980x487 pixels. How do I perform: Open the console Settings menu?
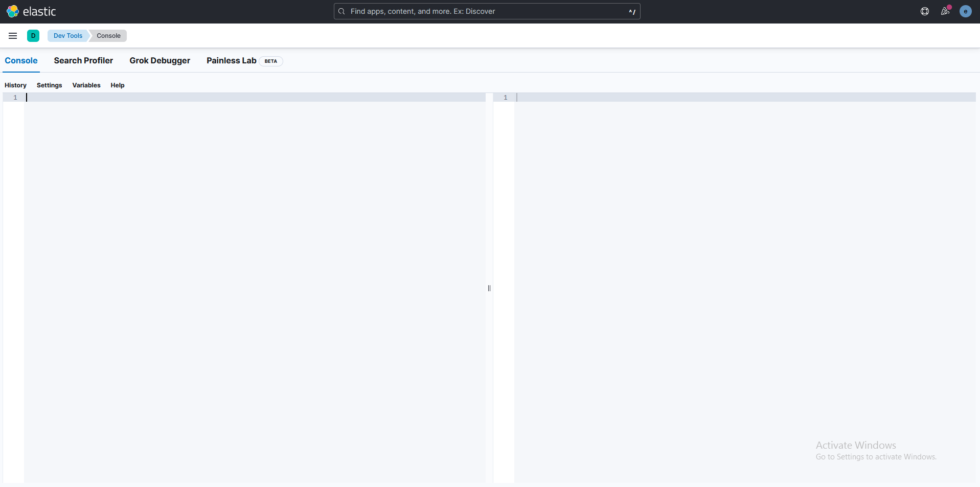point(49,85)
